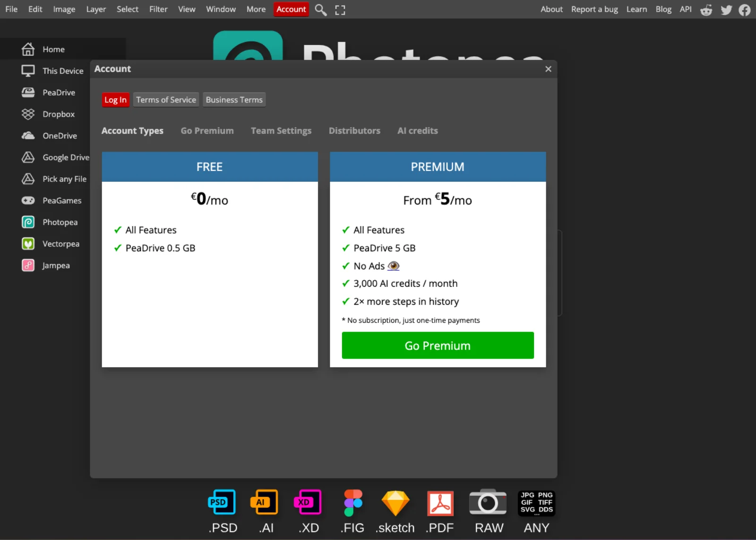Click the OneDrive cloud icon
The height and width of the screenshot is (540, 756).
click(x=28, y=136)
